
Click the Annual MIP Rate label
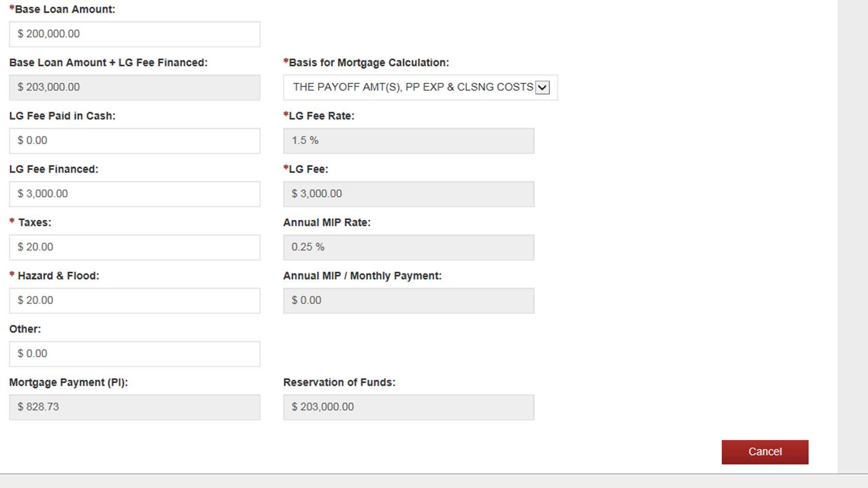click(326, 223)
